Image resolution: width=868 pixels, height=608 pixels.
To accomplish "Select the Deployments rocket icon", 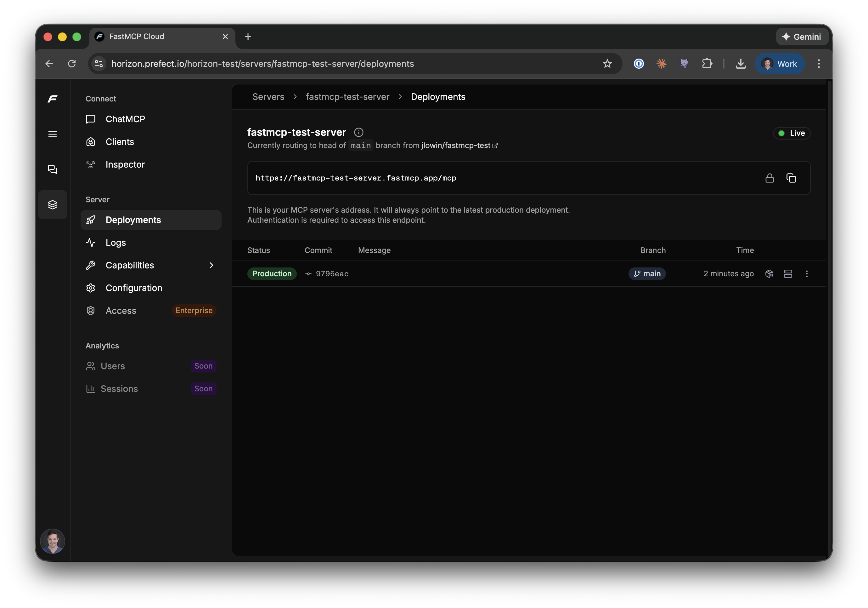I will pos(91,220).
